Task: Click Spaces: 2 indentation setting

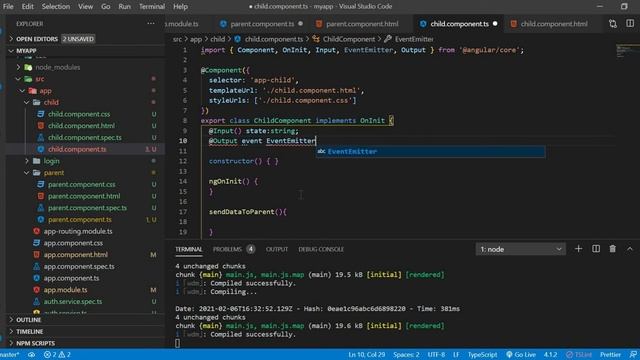Action: coord(406,355)
